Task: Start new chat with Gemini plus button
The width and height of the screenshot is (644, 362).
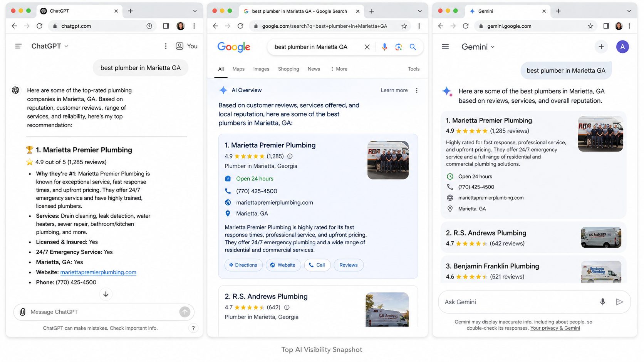Action: [x=601, y=47]
